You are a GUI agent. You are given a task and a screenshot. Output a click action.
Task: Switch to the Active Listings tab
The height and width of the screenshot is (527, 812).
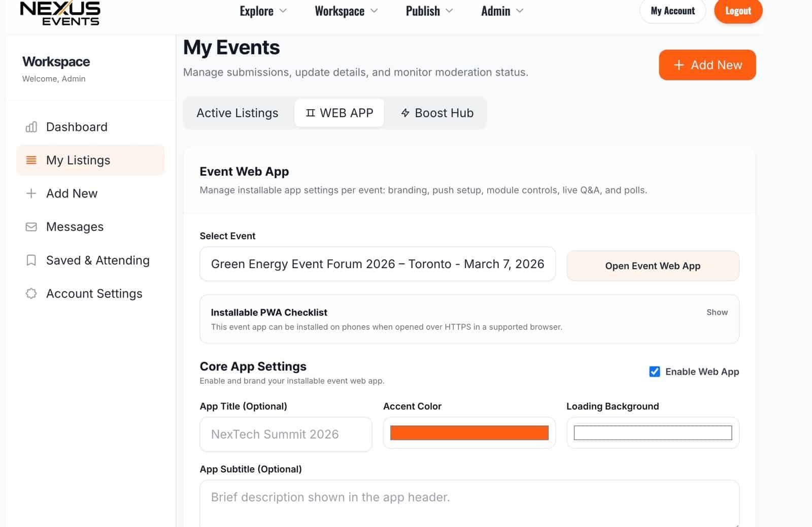point(237,113)
